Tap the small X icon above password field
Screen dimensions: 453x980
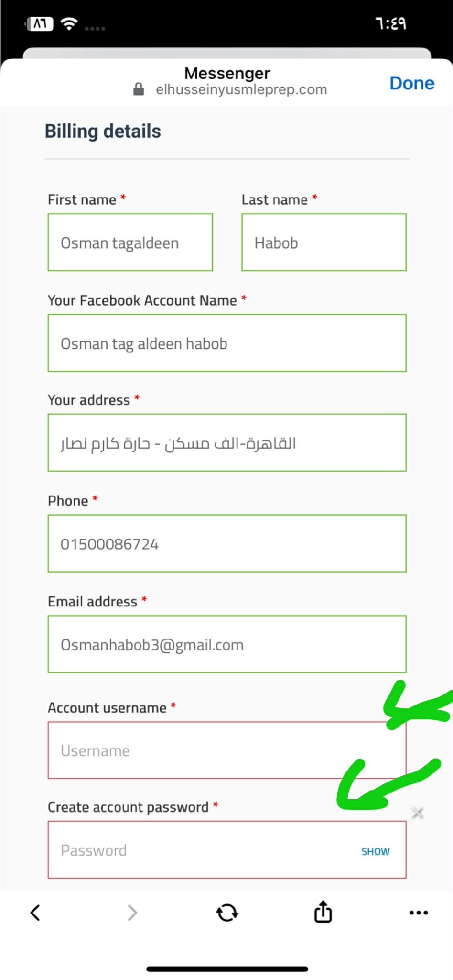point(417,812)
